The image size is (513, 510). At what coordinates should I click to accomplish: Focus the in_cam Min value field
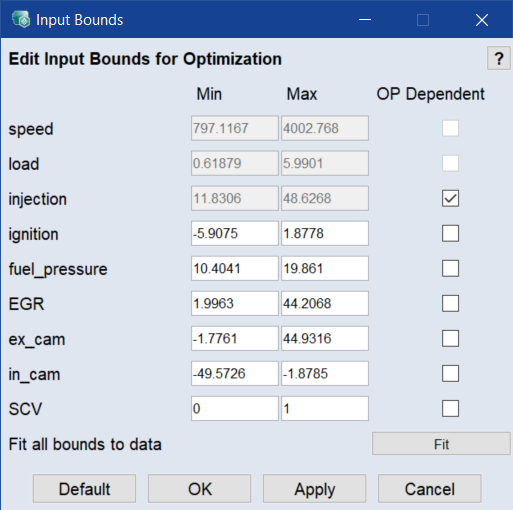[235, 373]
